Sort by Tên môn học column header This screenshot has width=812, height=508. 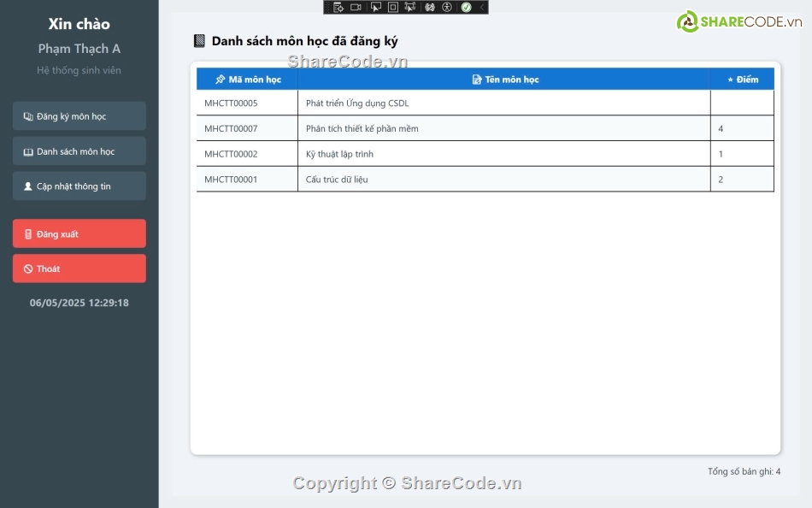click(x=504, y=80)
